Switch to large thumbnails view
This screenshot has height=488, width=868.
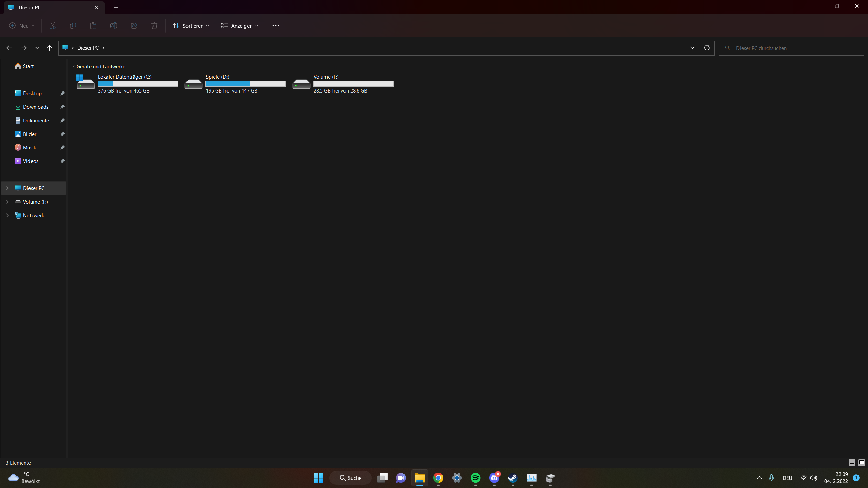tap(862, 463)
